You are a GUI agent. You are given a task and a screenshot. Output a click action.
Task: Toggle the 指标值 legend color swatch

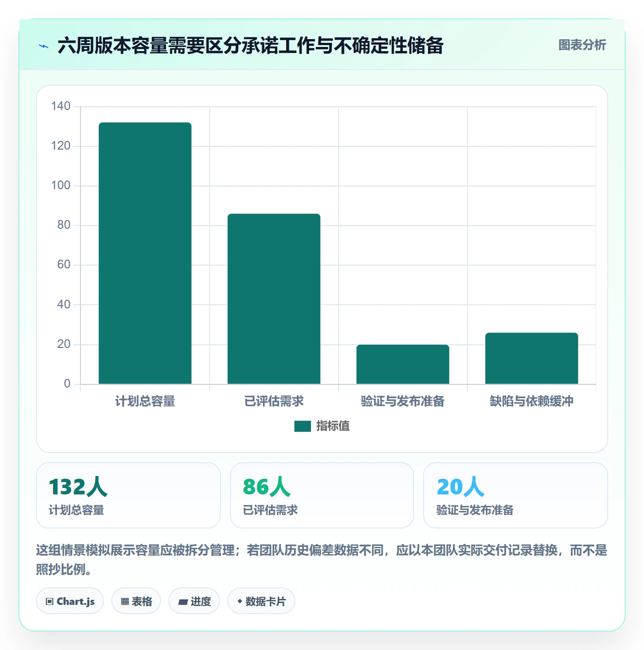click(303, 426)
